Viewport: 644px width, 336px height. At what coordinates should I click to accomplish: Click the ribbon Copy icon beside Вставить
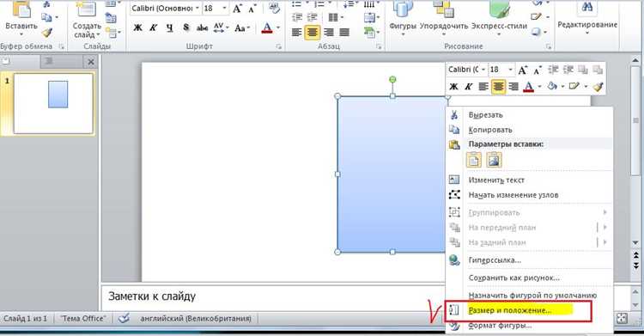[47, 17]
